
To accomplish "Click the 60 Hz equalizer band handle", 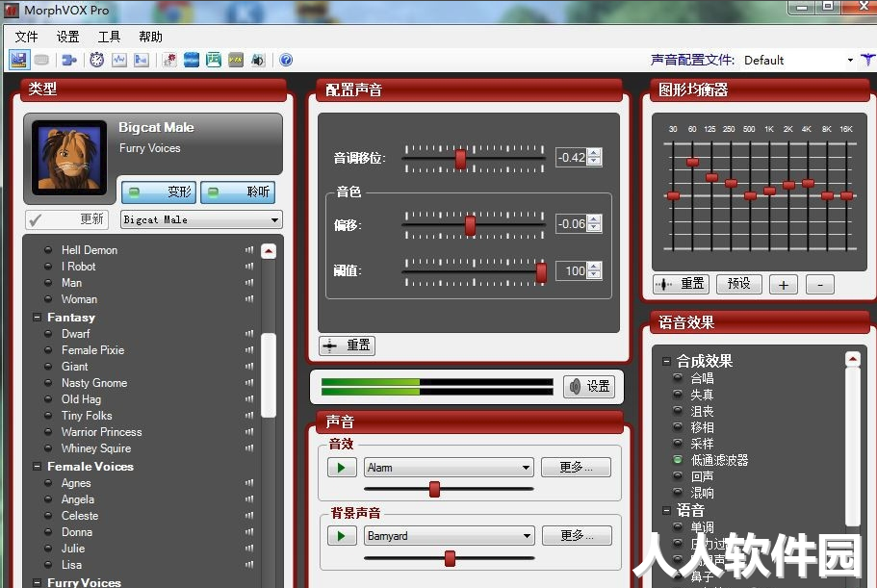I will 692,163.
